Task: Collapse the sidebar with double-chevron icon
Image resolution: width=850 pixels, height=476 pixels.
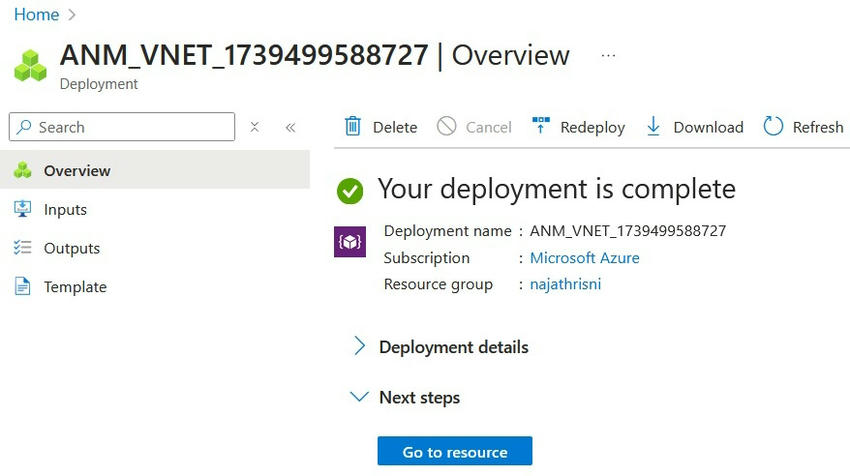Action: tap(291, 127)
